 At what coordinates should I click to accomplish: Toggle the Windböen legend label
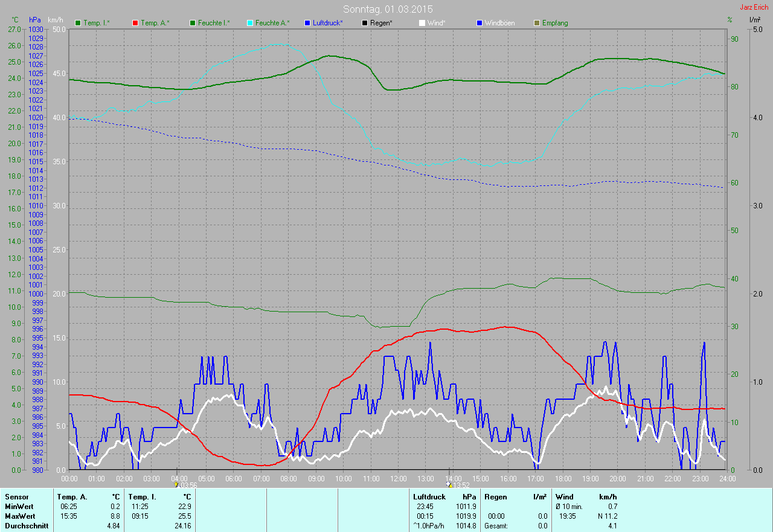[x=499, y=23]
